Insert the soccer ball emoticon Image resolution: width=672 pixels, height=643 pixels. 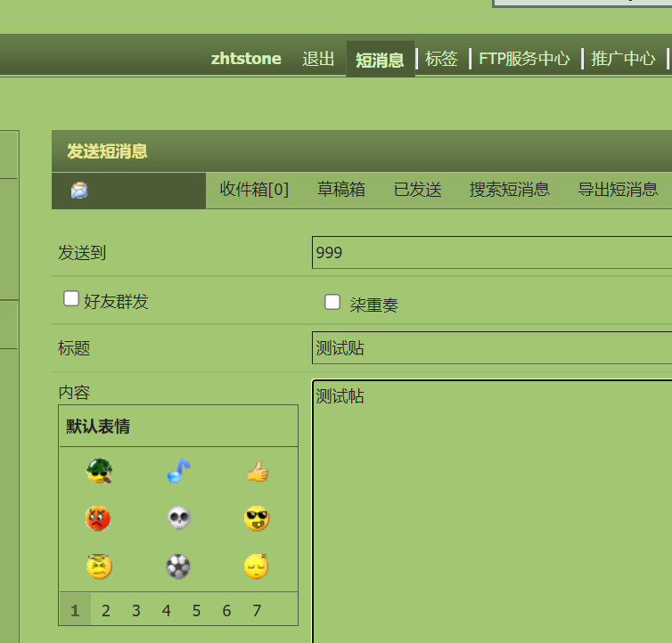click(178, 566)
